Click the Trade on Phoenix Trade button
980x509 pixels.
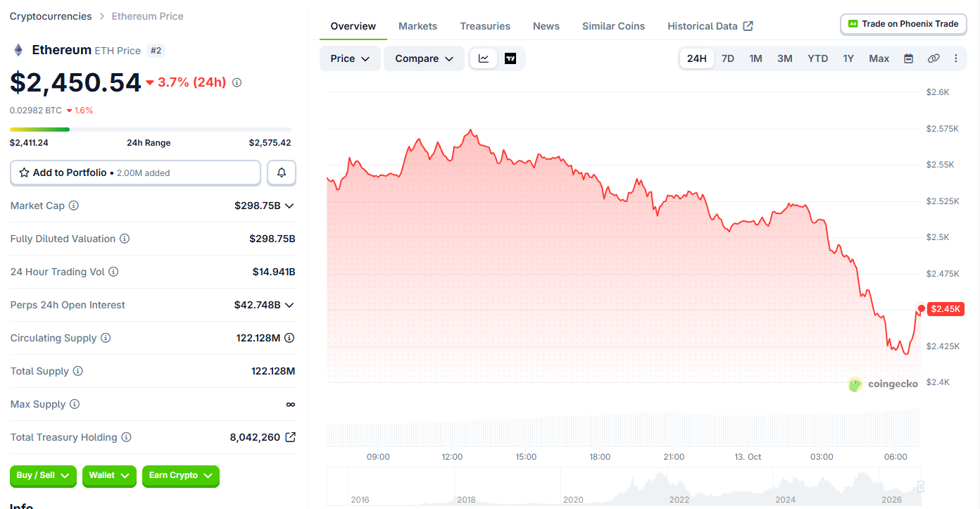coord(903,24)
